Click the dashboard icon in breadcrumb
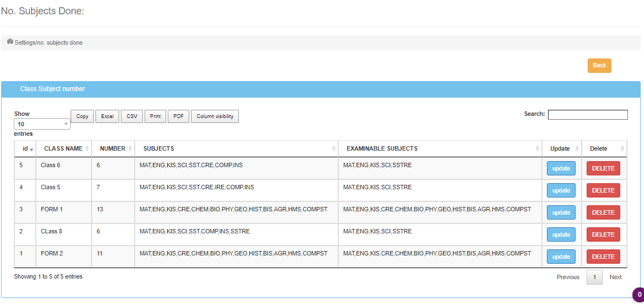This screenshot has width=644, height=304. point(10,42)
